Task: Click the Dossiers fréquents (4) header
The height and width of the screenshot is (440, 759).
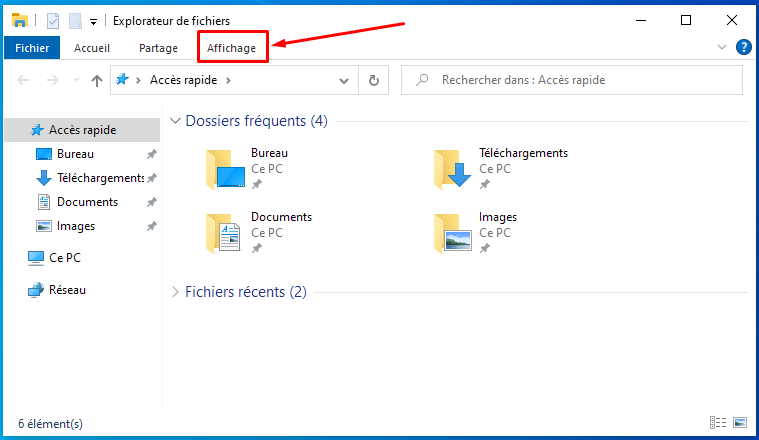Action: (257, 121)
